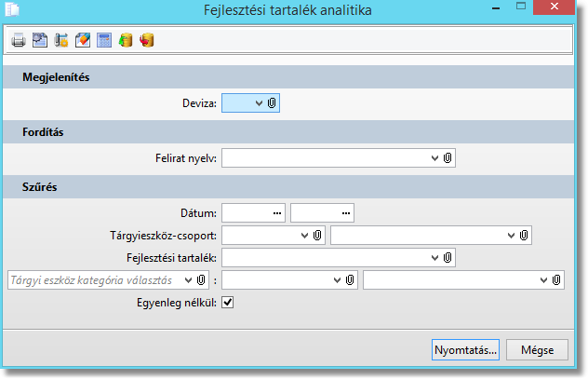
Task: Click paperclip in second Tárgyieszköz-csoport field
Action: pos(524,236)
